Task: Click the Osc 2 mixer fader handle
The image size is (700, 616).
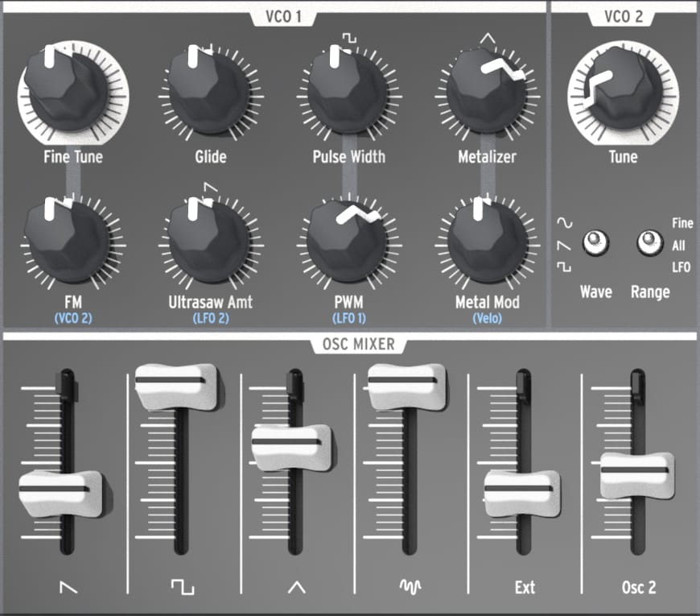Action: pos(637,475)
